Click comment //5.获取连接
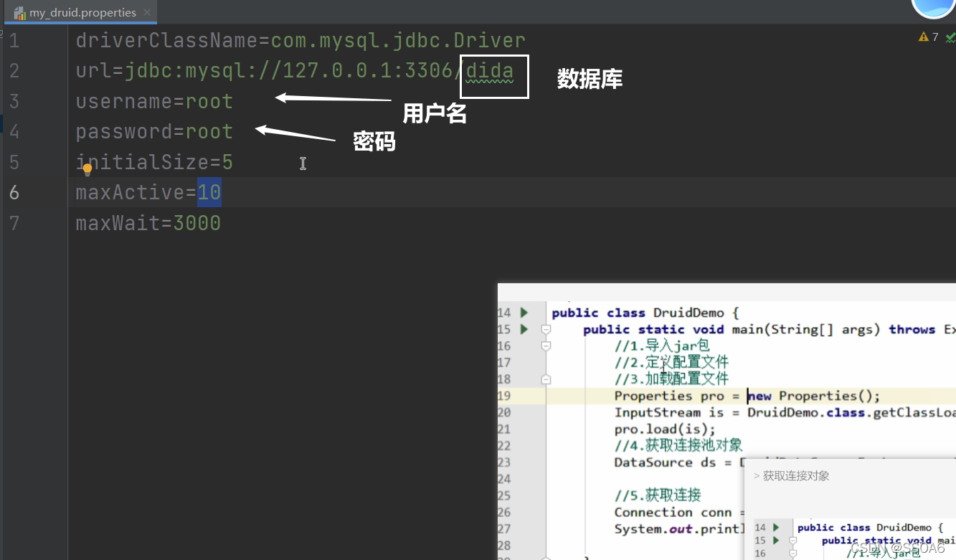 [658, 495]
